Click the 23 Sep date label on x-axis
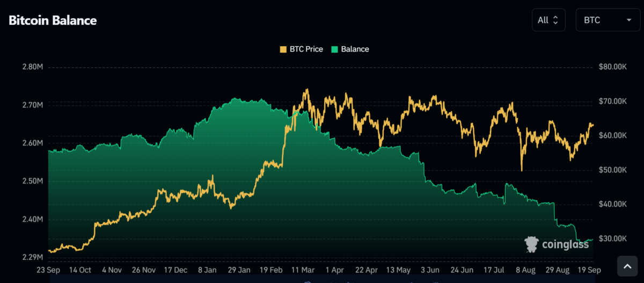Screen dimensions: 644x283 click(x=49, y=270)
